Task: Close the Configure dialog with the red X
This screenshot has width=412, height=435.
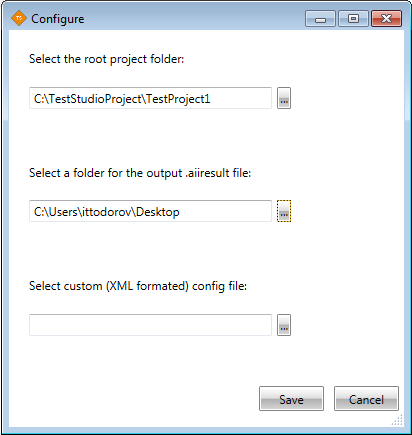Action: tap(387, 18)
